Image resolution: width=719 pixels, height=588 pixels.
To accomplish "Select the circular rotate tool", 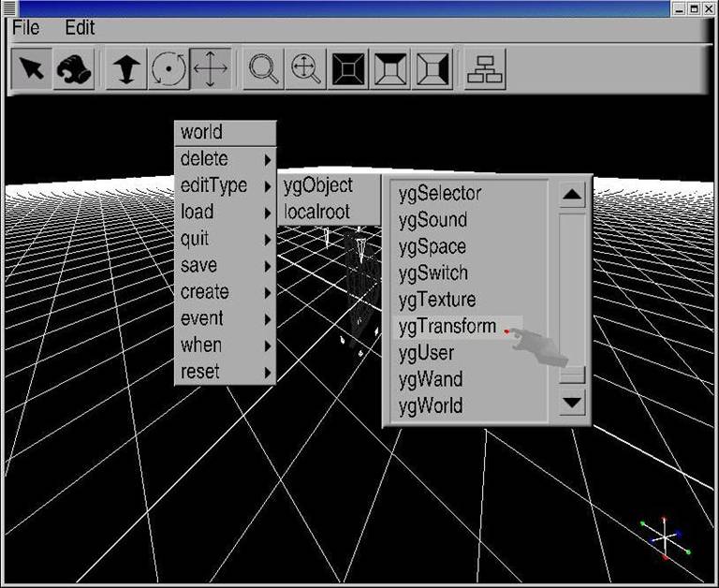I will tap(169, 68).
